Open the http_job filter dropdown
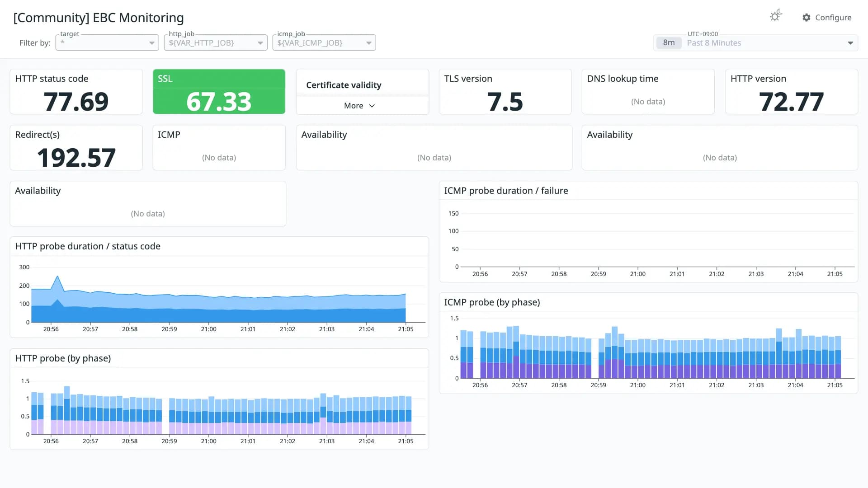This screenshot has height=488, width=868. 216,43
